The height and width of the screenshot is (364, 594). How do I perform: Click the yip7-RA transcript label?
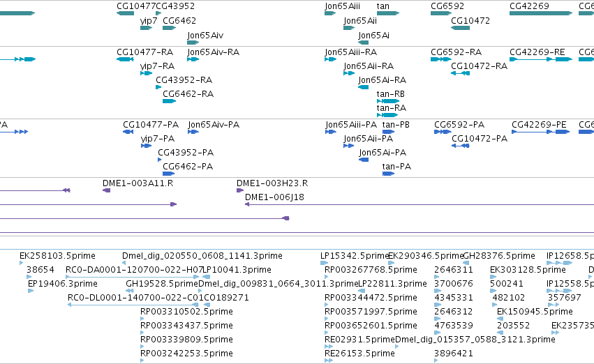(x=157, y=66)
